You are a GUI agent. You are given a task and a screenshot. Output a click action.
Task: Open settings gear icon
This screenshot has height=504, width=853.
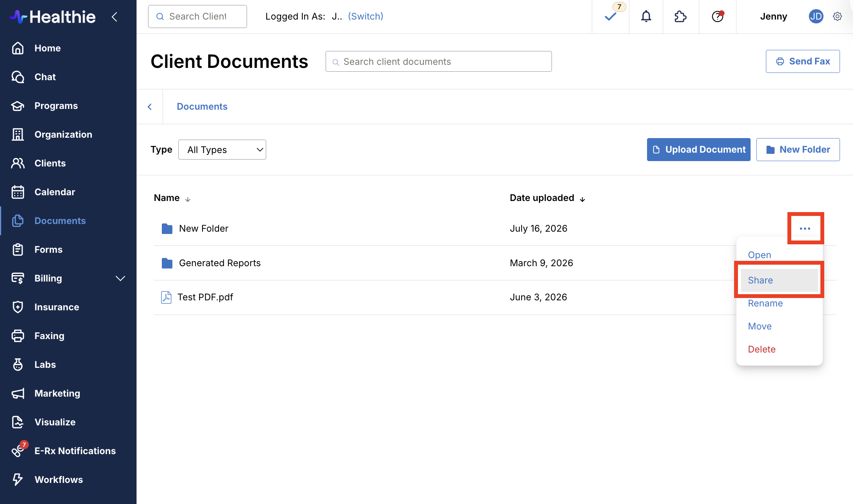tap(838, 16)
